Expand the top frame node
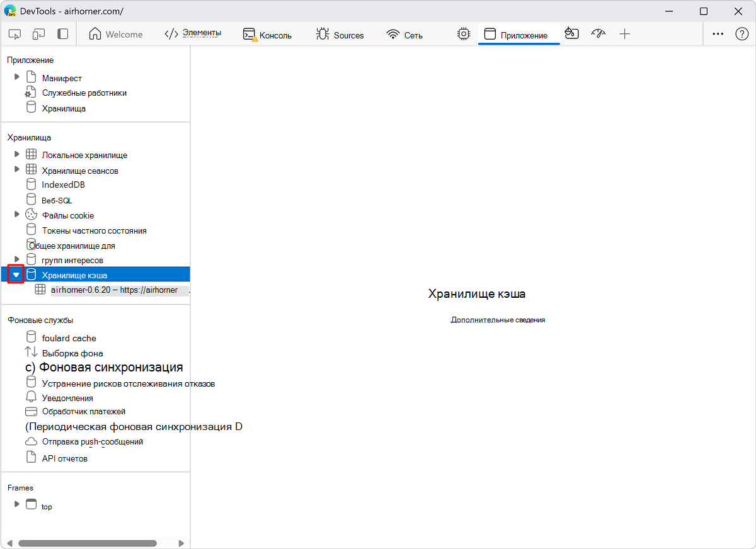 [x=17, y=504]
